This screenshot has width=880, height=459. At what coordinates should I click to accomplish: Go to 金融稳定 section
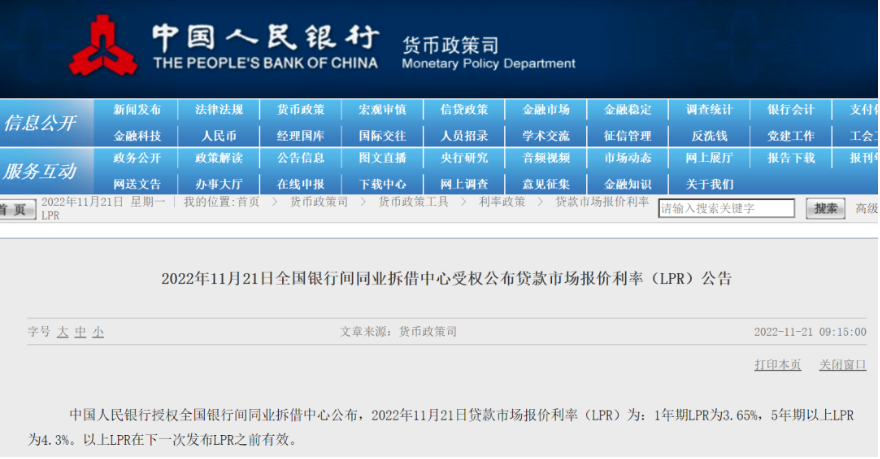point(627,110)
